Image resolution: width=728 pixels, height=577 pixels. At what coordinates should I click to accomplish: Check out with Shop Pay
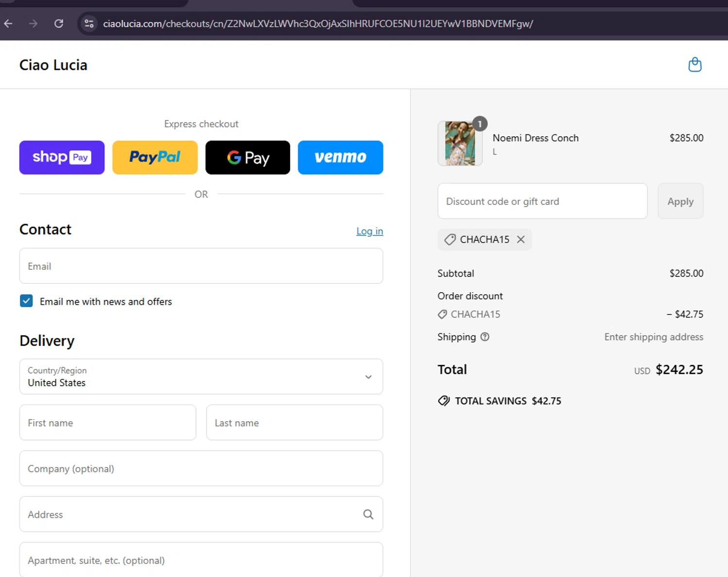click(x=62, y=157)
